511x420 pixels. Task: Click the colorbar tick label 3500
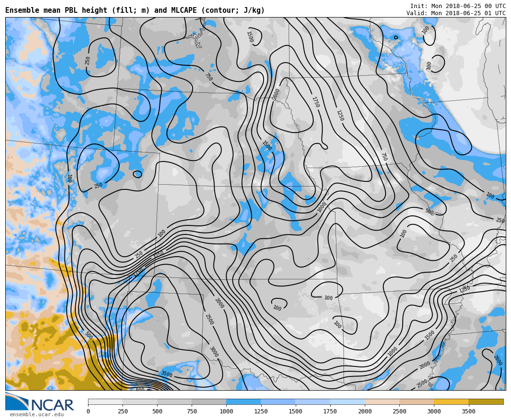point(468,411)
